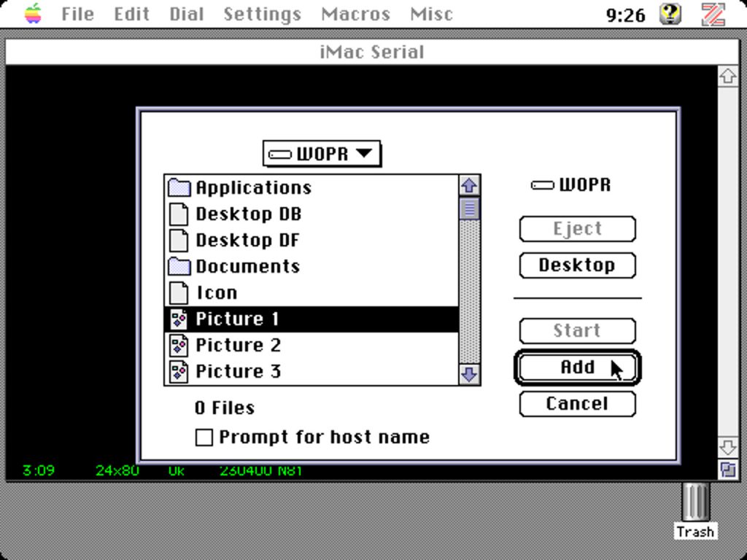Open the Misc menu
This screenshot has width=747, height=560.
(431, 15)
